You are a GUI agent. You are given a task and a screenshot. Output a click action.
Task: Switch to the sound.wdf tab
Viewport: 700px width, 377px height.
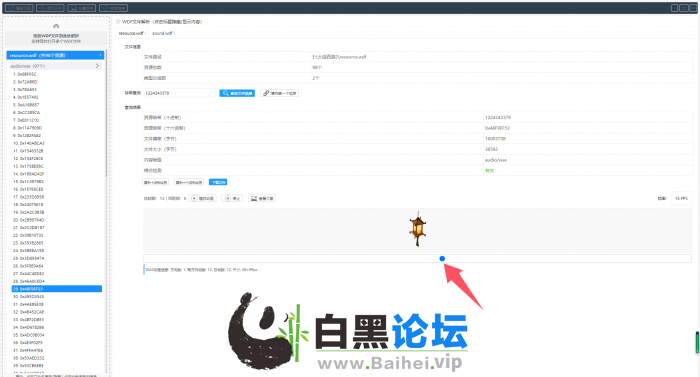click(x=162, y=34)
